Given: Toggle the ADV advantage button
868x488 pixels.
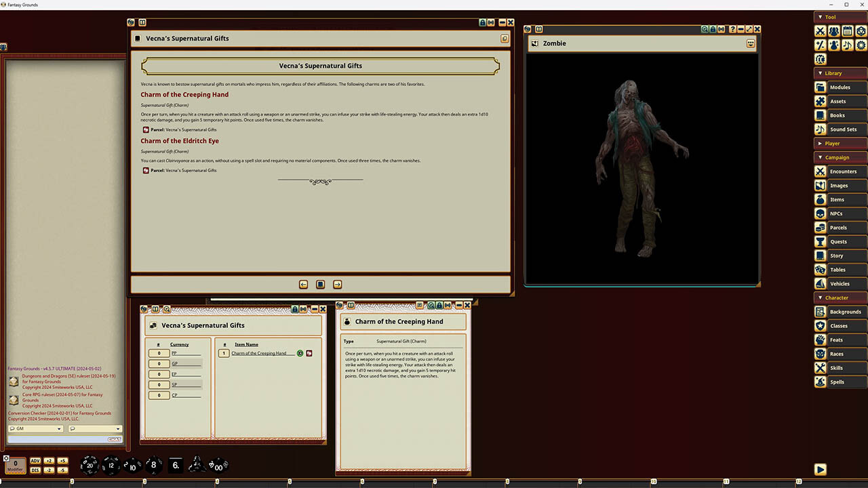Looking at the screenshot, I should (x=35, y=461).
